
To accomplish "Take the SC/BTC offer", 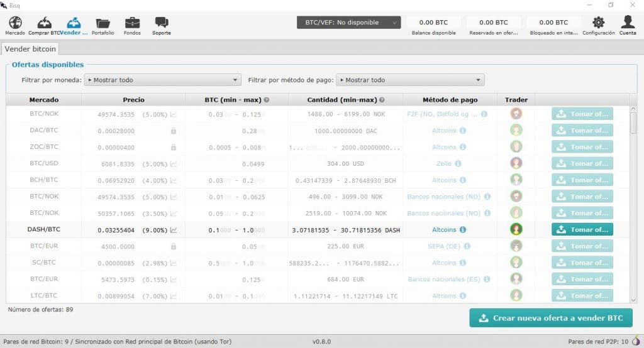I will point(582,263).
